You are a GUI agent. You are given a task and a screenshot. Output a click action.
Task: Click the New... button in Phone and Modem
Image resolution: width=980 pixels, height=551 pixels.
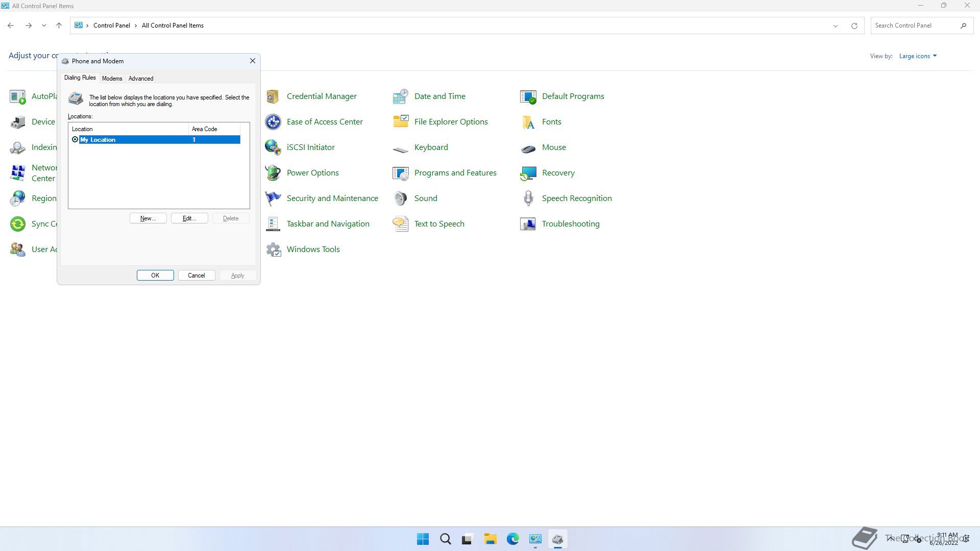(x=148, y=218)
